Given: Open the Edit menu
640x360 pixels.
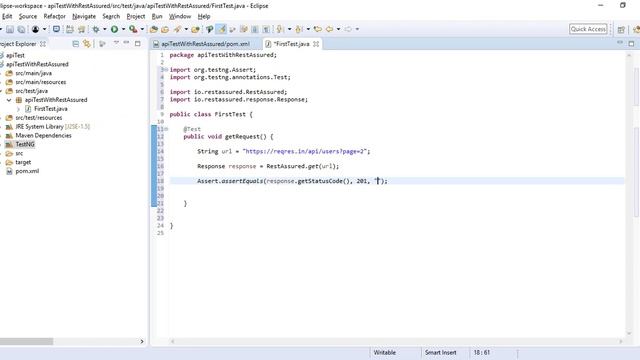Looking at the screenshot, I should pos(7,16).
